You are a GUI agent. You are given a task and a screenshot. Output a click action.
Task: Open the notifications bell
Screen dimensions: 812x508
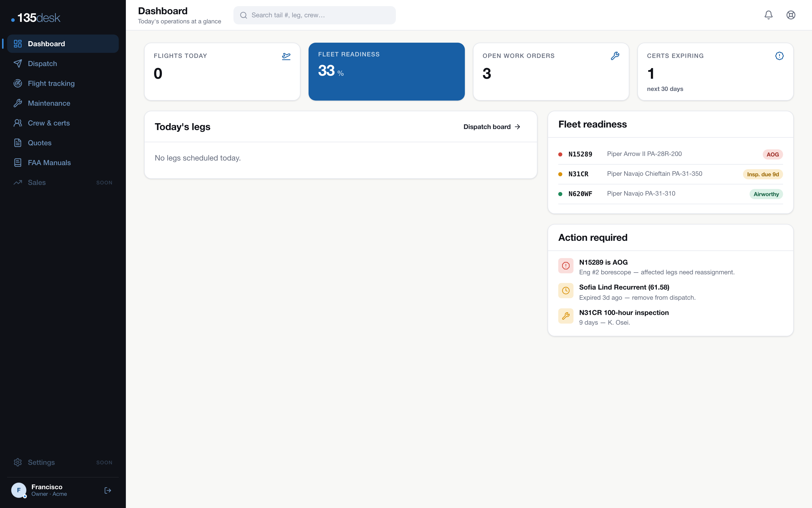(x=768, y=15)
